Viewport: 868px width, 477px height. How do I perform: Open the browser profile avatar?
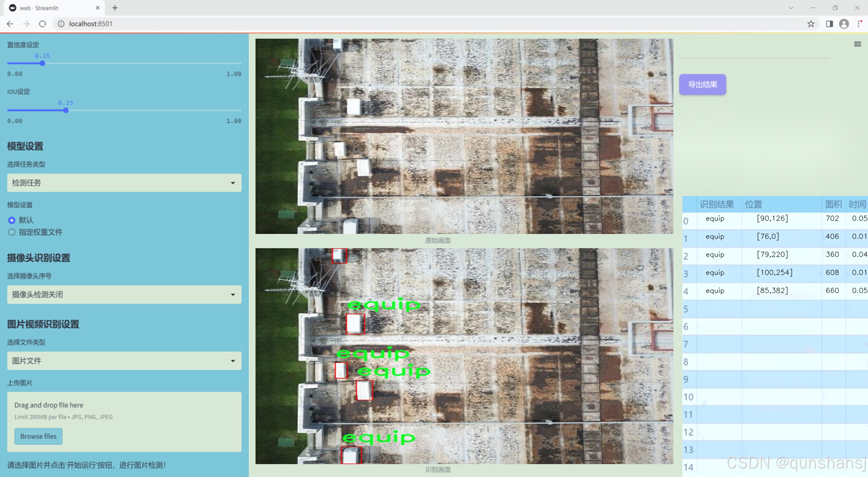(x=844, y=24)
